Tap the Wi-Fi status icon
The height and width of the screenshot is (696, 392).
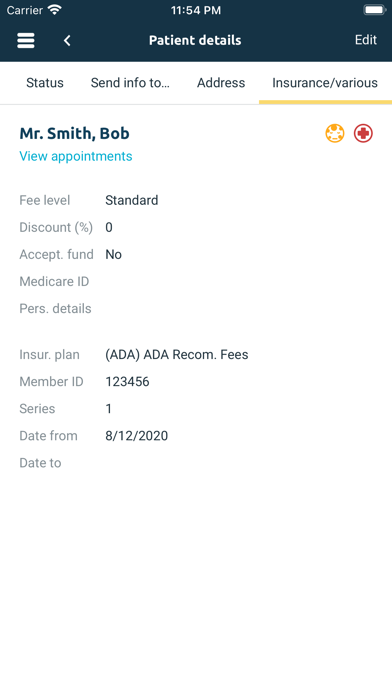(x=55, y=10)
